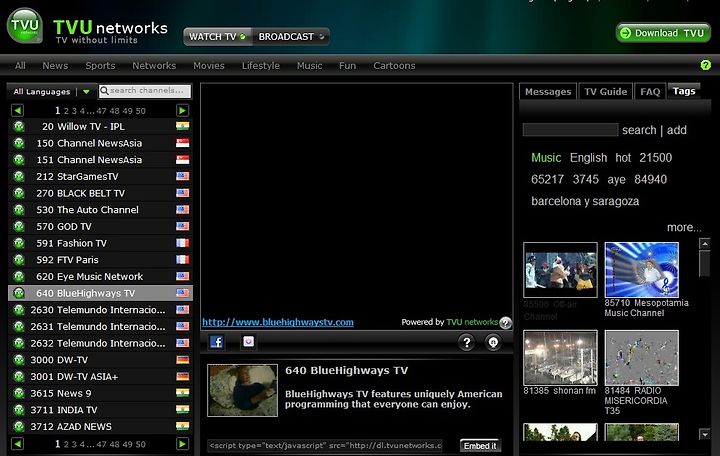720x456 pixels.
Task: Click the add tag link
Action: 676,130
